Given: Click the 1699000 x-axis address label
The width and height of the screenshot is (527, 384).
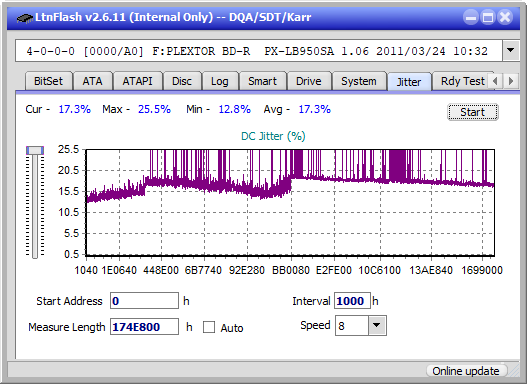Looking at the screenshot, I should tap(482, 270).
